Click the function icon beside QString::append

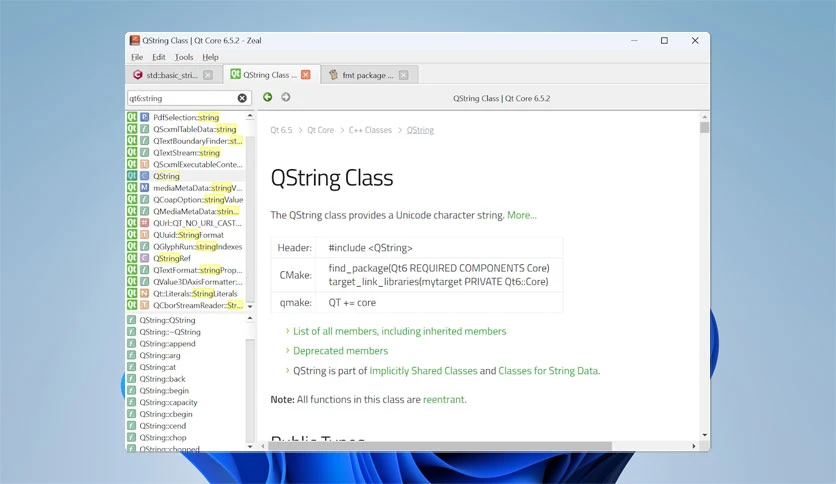131,344
